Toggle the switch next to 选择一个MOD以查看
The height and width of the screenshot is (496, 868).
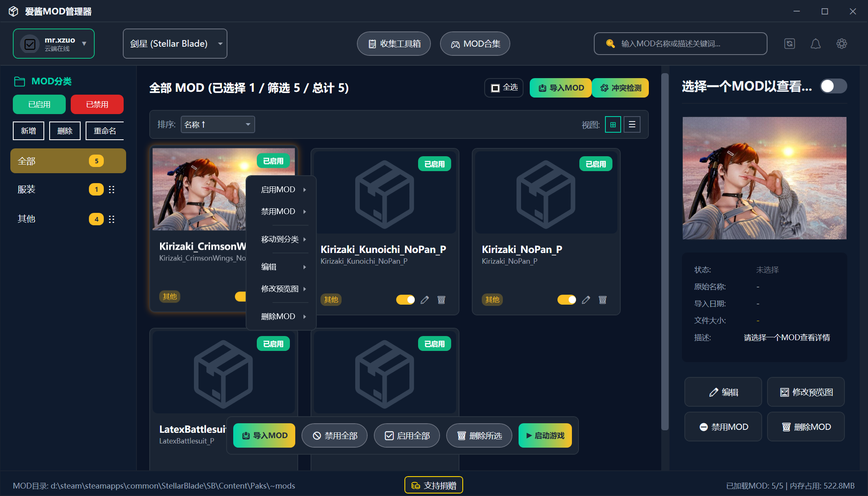point(833,86)
